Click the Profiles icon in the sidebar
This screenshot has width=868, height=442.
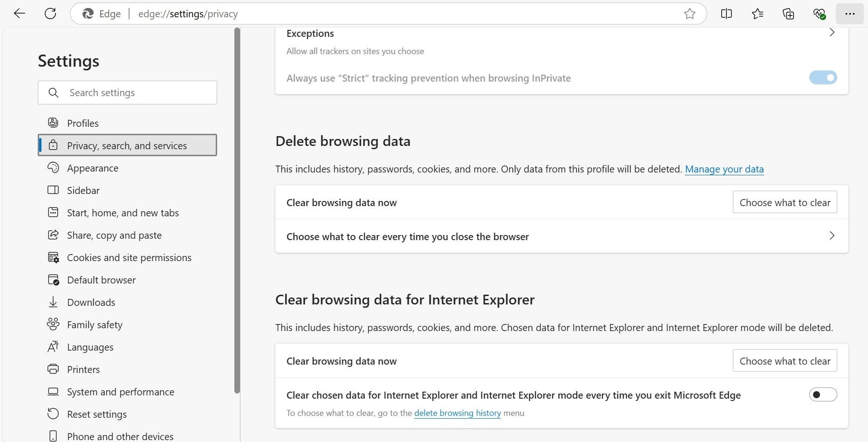[53, 123]
